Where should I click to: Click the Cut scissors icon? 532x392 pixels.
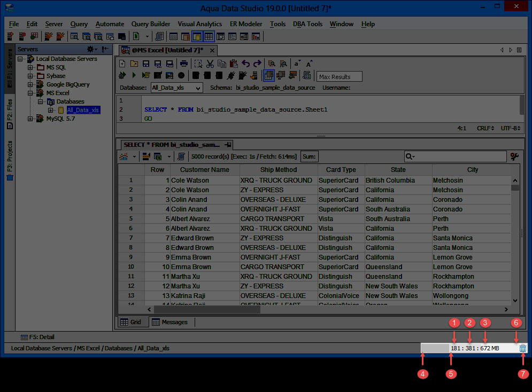coord(210,64)
